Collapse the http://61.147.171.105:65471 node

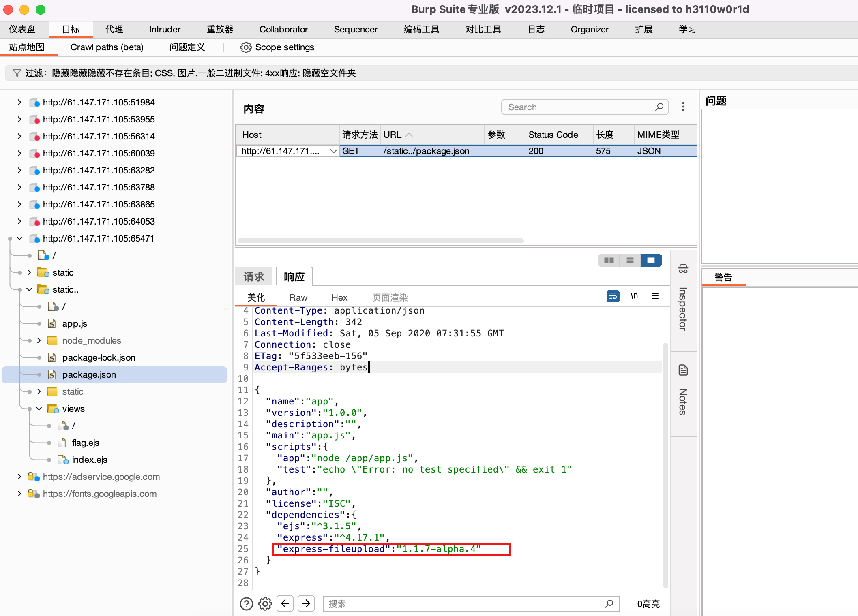[19, 238]
